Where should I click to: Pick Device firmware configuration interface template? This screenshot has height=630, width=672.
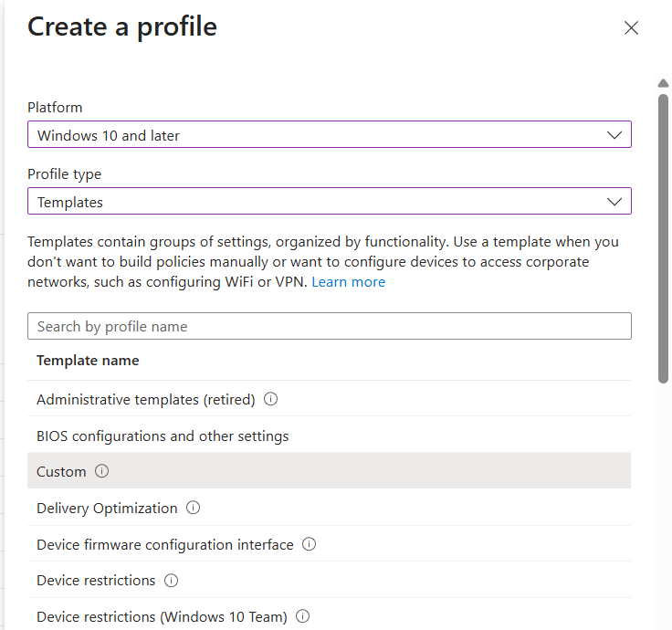(x=165, y=544)
